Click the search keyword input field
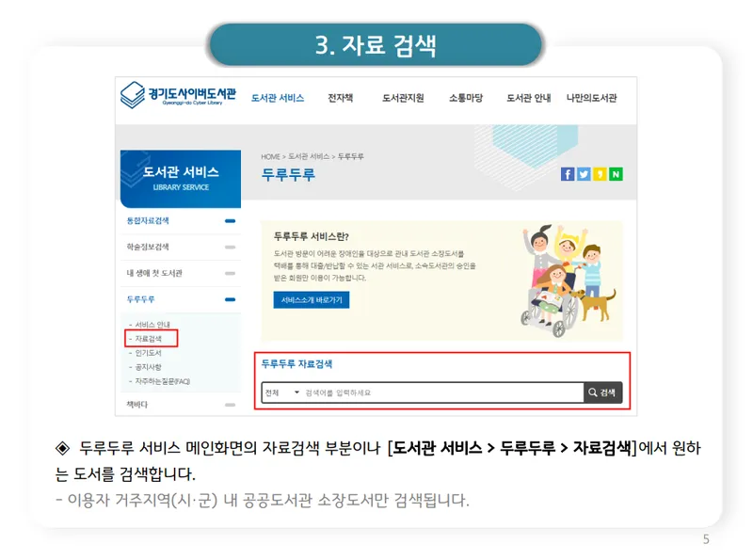 coord(442,392)
